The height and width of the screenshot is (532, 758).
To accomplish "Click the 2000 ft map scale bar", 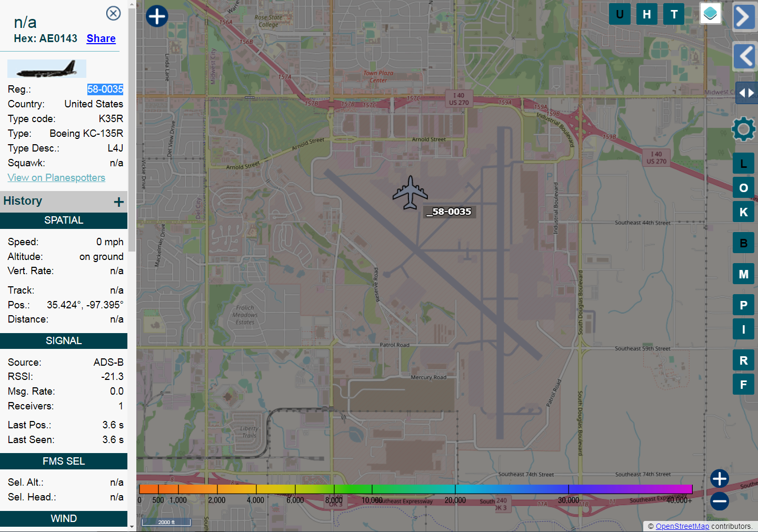I will (167, 522).
